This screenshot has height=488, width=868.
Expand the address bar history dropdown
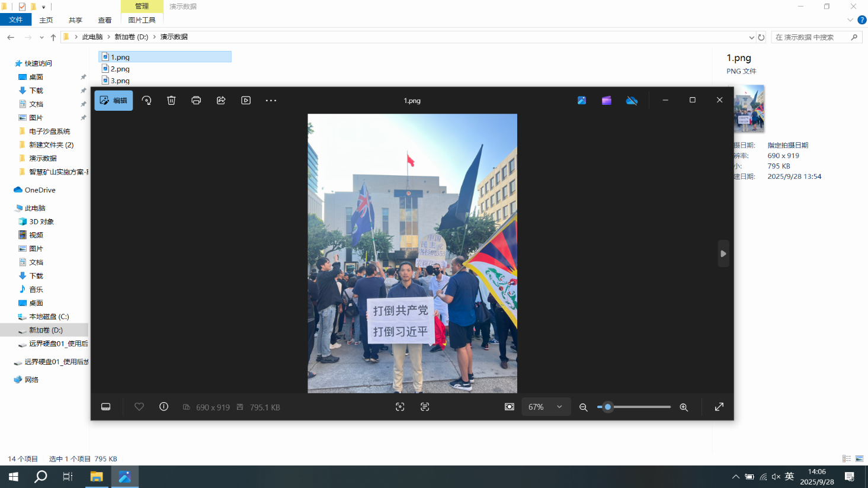[x=751, y=37]
